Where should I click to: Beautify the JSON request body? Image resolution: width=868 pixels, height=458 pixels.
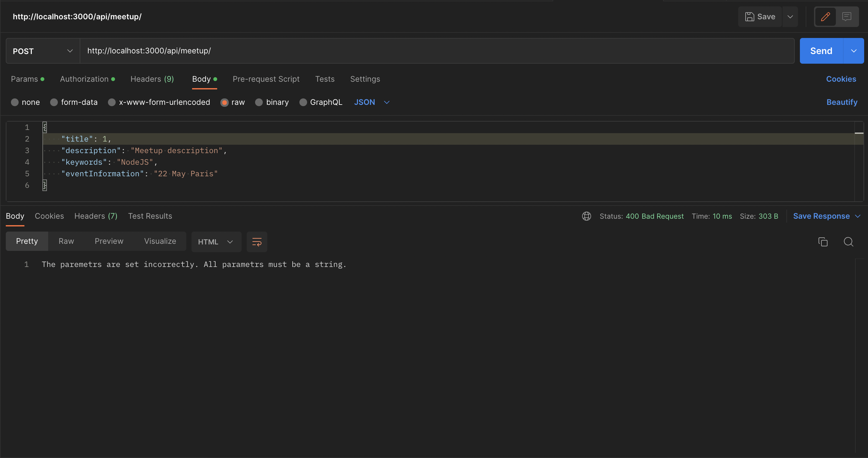coord(842,102)
